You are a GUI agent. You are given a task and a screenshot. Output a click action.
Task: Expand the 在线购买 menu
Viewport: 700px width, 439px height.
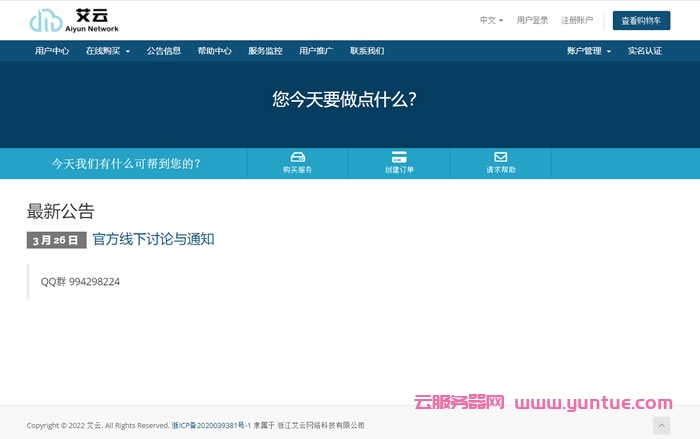tap(107, 51)
